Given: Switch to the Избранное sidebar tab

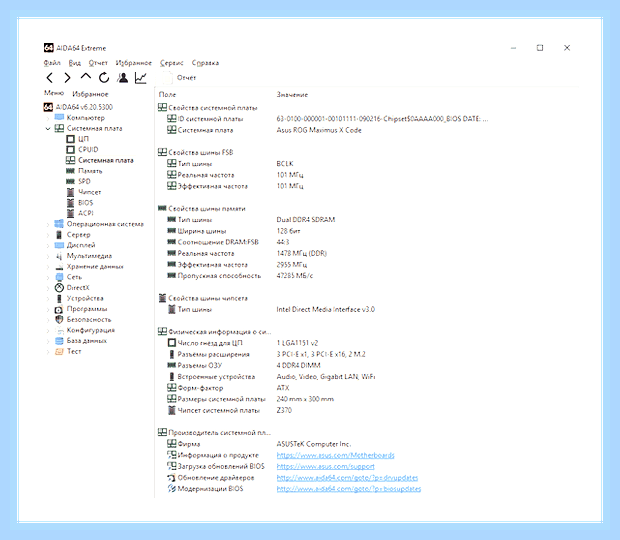Looking at the screenshot, I should pos(90,94).
